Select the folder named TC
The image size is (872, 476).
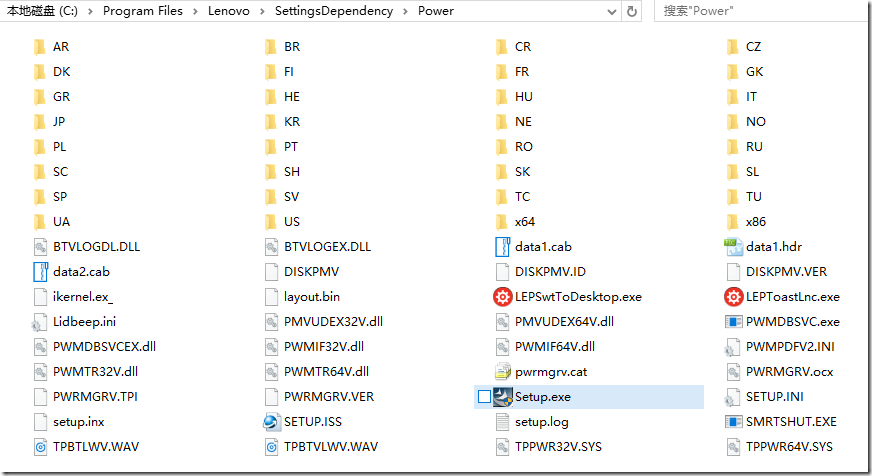[x=522, y=197]
